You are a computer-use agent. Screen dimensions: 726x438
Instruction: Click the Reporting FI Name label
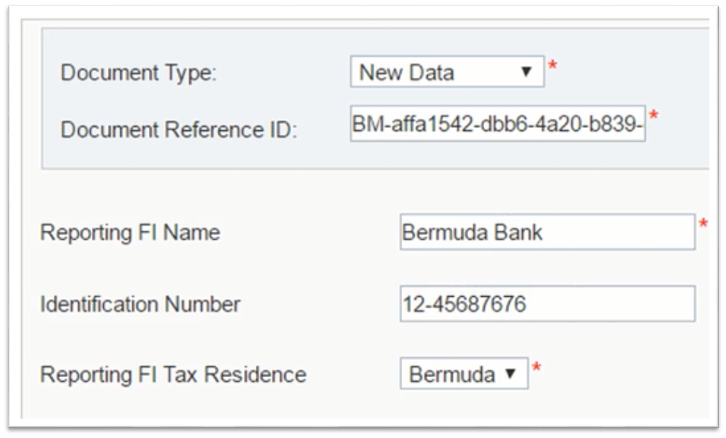tap(130, 233)
